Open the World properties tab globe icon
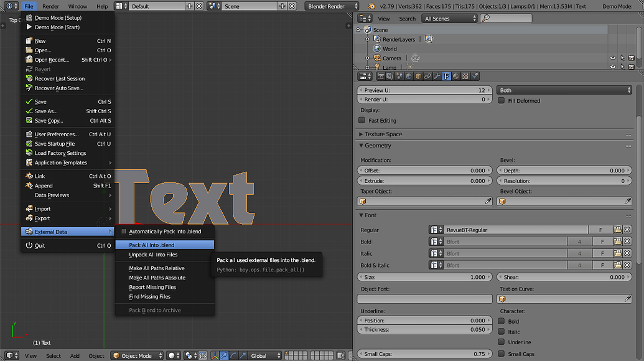 [409, 77]
